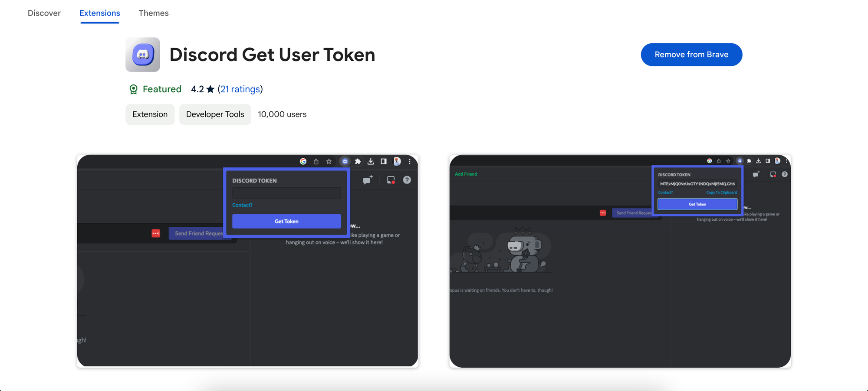Click the Discord extension logo icon
The image size is (868, 391).
[143, 55]
